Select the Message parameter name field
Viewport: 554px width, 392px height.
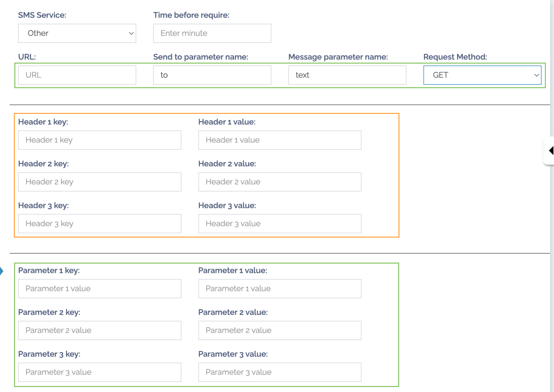coord(347,75)
